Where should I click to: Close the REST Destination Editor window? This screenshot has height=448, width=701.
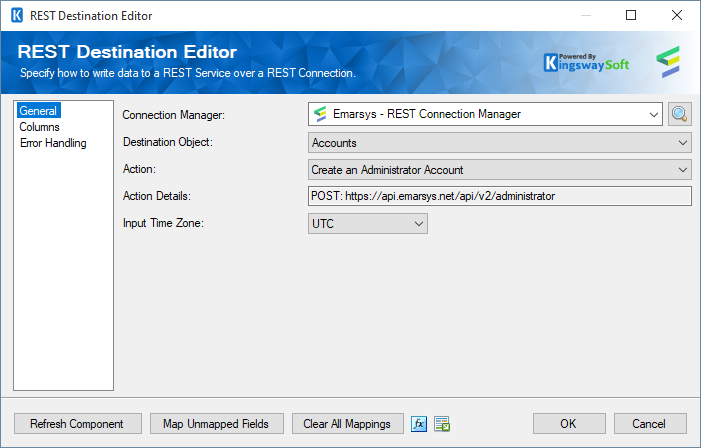(x=677, y=15)
